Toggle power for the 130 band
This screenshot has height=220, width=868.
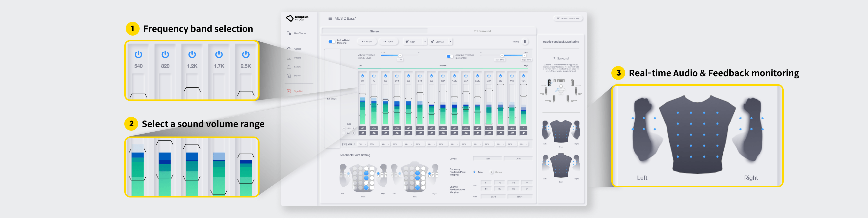pos(386,76)
